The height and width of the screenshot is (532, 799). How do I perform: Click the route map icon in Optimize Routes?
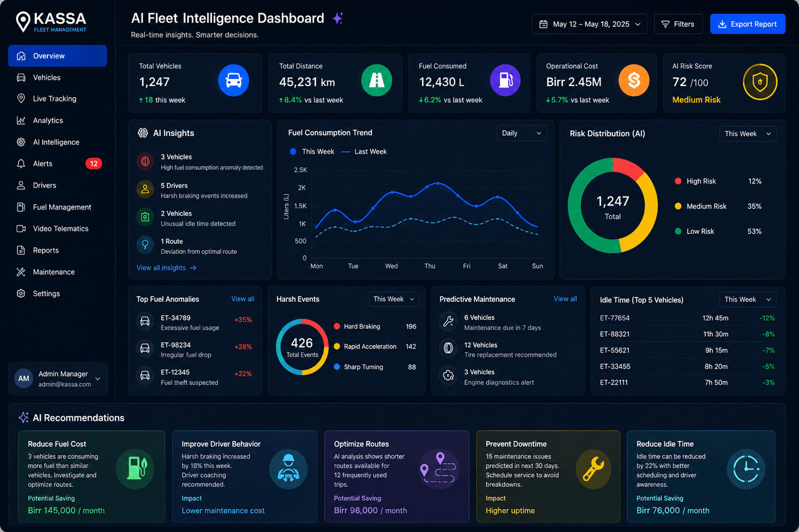[439, 469]
